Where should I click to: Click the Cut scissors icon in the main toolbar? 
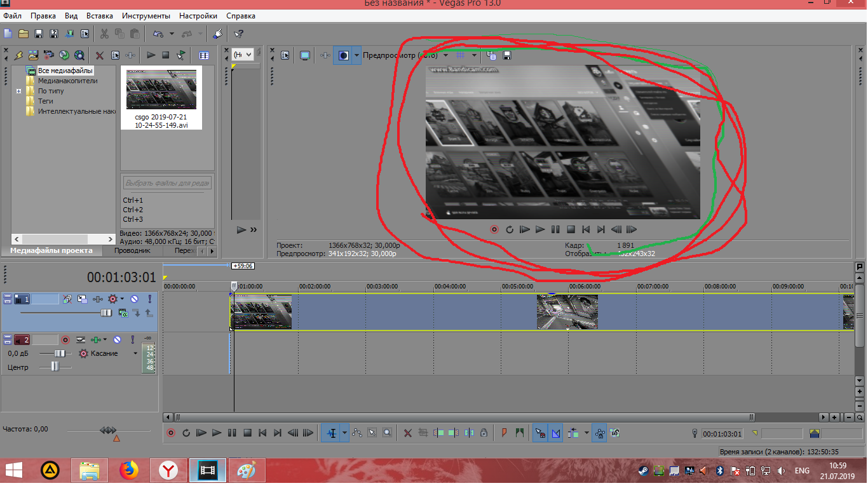pyautogui.click(x=104, y=34)
